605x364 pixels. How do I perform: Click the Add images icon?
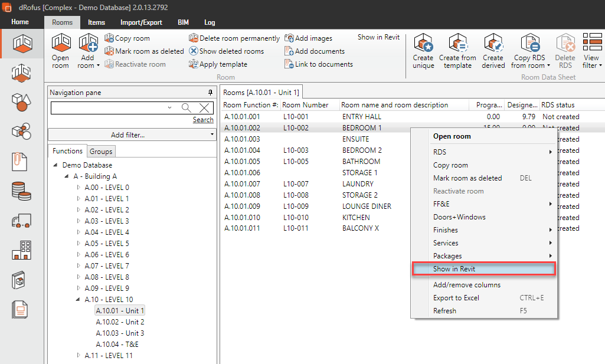click(289, 38)
